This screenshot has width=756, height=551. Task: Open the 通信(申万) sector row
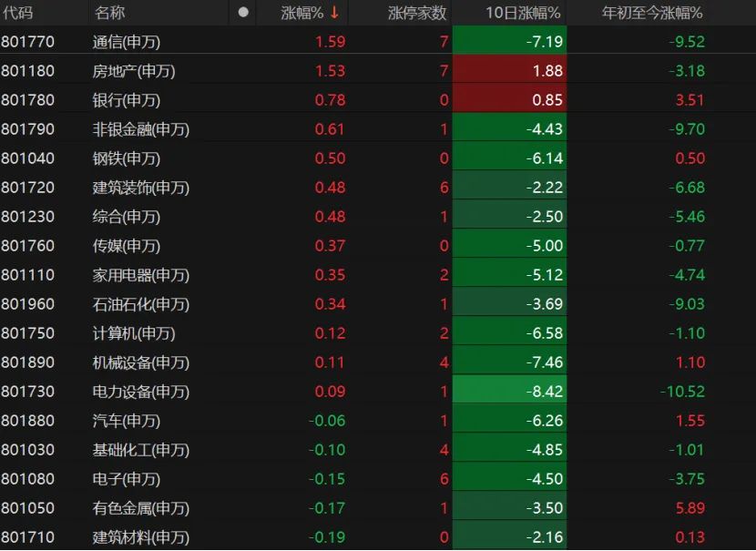(133, 42)
